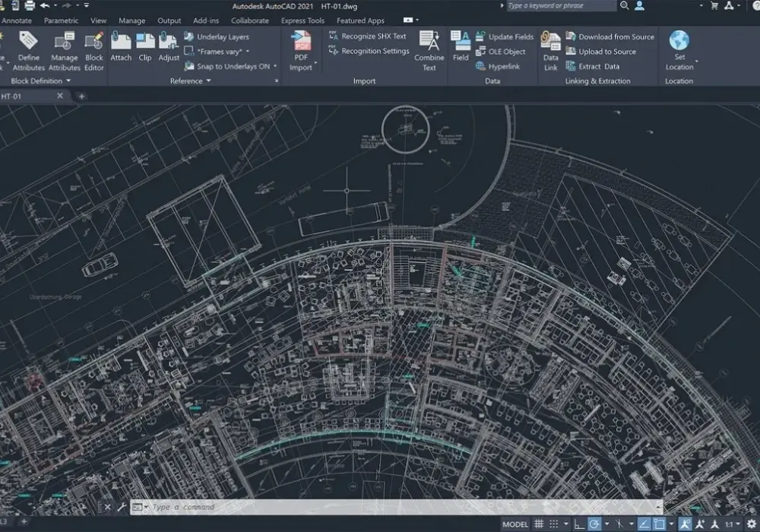Open the Data Link manager
The height and width of the screenshot is (532, 760).
[x=550, y=51]
